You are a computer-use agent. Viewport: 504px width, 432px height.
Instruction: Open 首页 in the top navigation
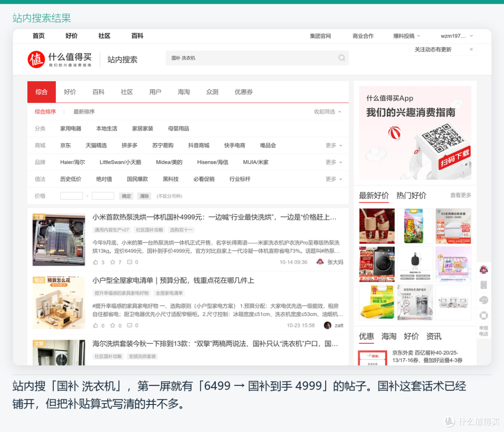coord(39,35)
